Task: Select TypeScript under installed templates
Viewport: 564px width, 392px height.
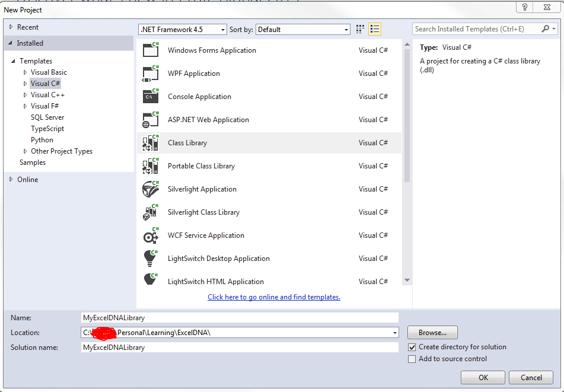Action: pos(48,128)
